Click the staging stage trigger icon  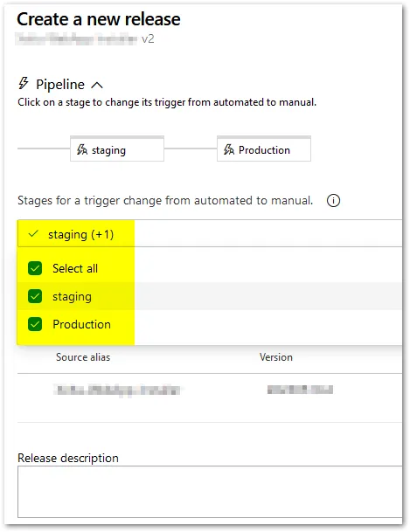[x=82, y=149]
